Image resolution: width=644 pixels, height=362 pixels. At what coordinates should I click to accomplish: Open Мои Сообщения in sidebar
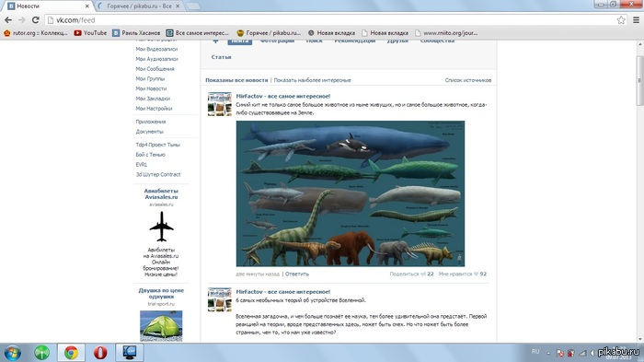pos(155,69)
